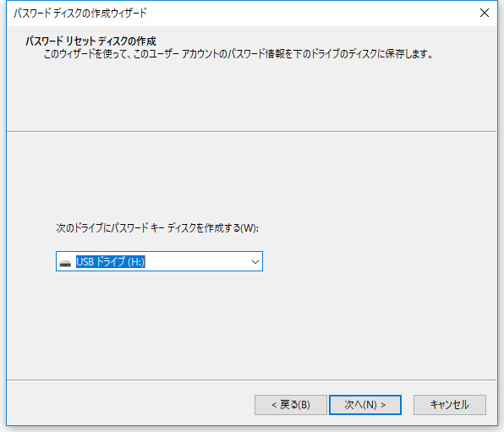
Task: Click the パスワード ディスクの作成ウィザード title bar text
Action: [80, 14]
